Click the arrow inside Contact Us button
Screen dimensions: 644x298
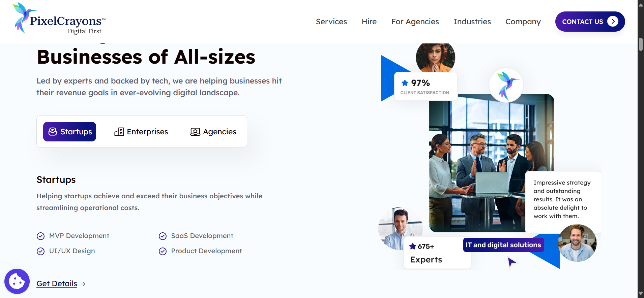pos(613,22)
